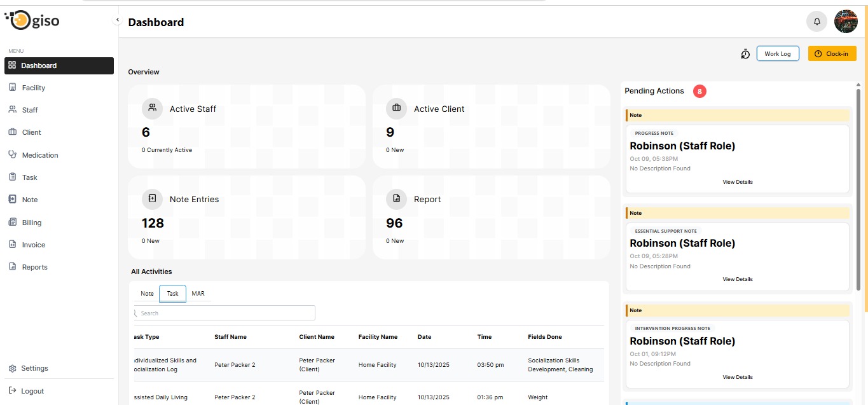Click the Facility building icon in sidebar
The width and height of the screenshot is (868, 405).
(12, 88)
